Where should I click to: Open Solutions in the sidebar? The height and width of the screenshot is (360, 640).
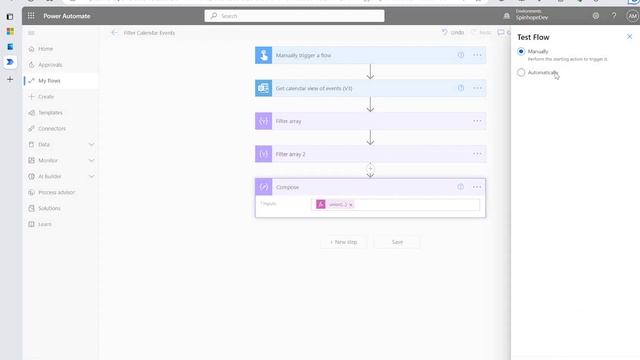coord(60,208)
